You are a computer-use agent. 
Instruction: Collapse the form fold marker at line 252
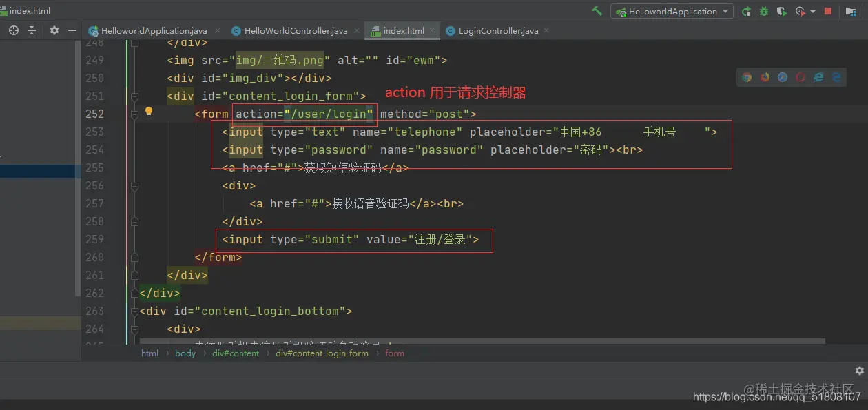[134, 114]
